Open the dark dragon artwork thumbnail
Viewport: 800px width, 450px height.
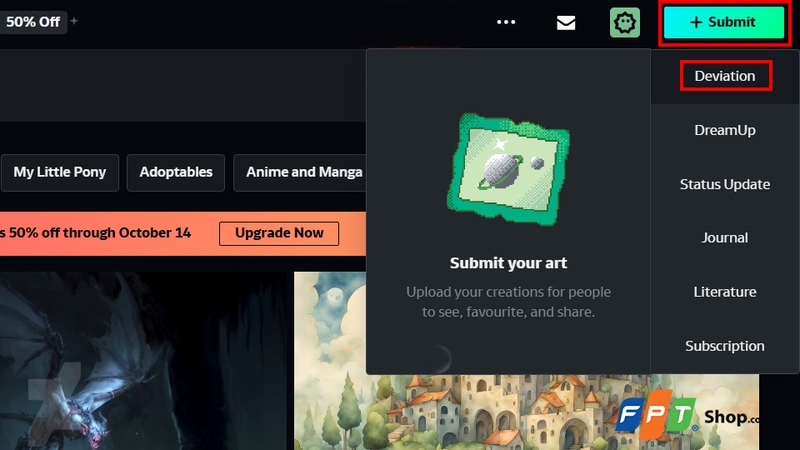click(x=143, y=361)
